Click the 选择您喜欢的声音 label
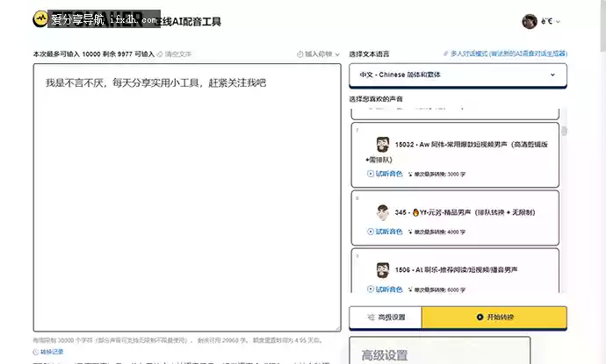 coord(376,99)
